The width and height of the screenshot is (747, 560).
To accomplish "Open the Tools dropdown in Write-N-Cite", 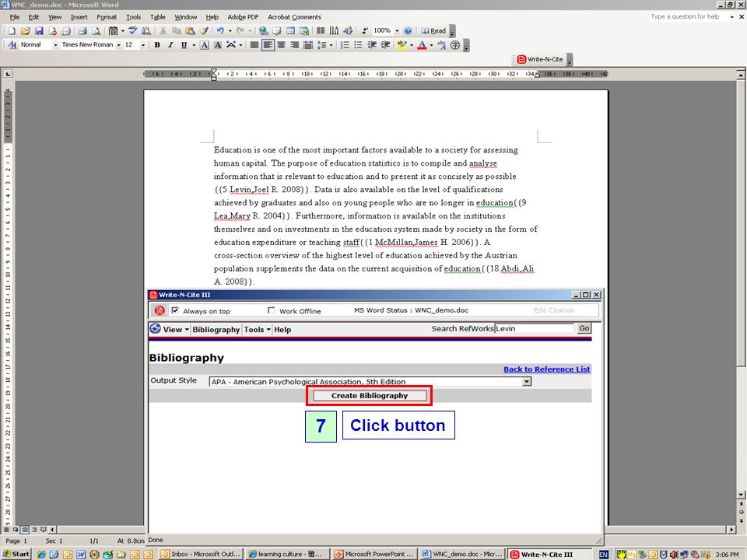I will pyautogui.click(x=258, y=330).
